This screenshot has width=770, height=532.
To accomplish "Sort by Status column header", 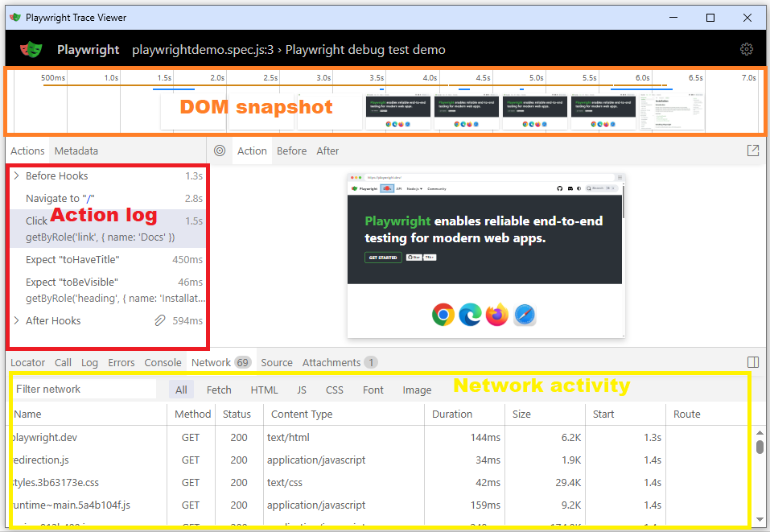I will (239, 414).
